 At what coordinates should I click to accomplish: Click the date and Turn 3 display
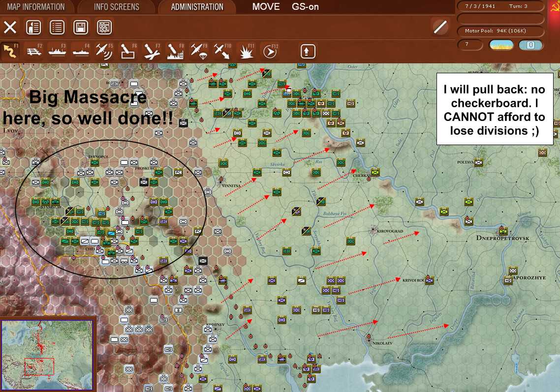(x=500, y=6)
